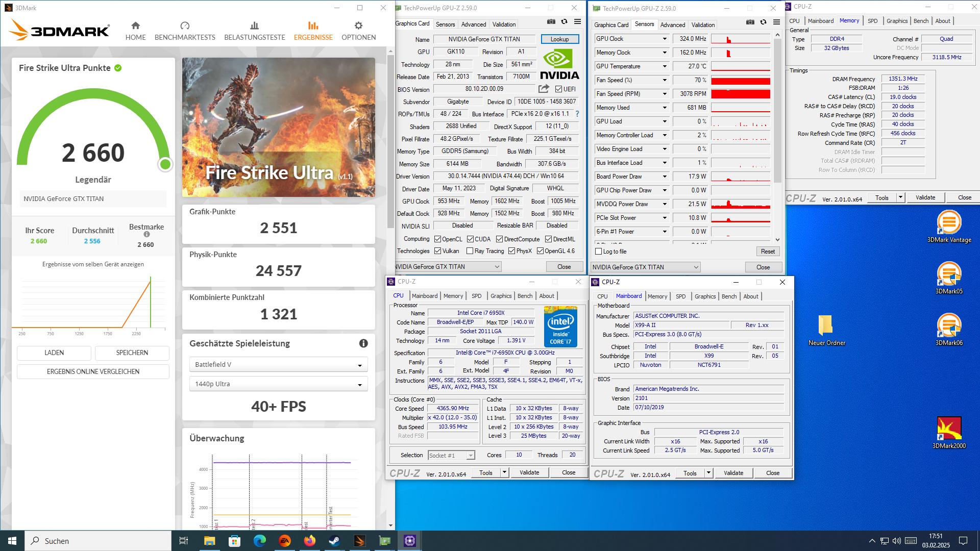Open Steam from the taskbar

pos(335,541)
